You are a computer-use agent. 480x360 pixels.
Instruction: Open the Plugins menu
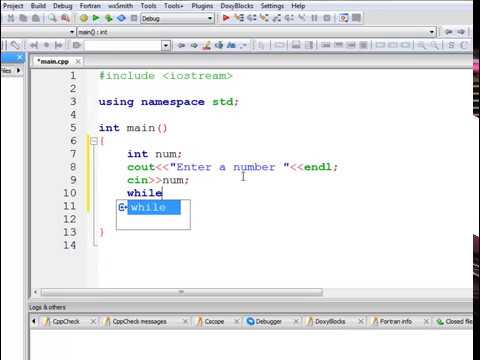point(202,6)
